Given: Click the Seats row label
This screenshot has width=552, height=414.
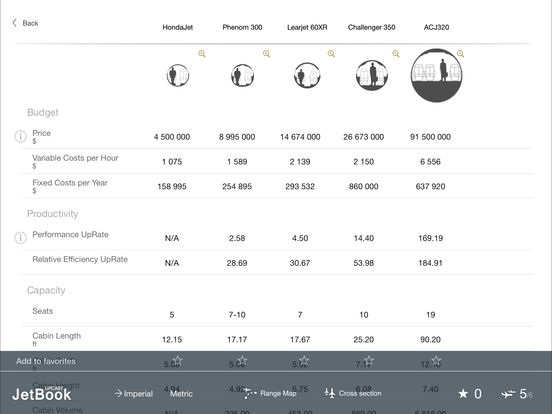Looking at the screenshot, I should pos(43,311).
